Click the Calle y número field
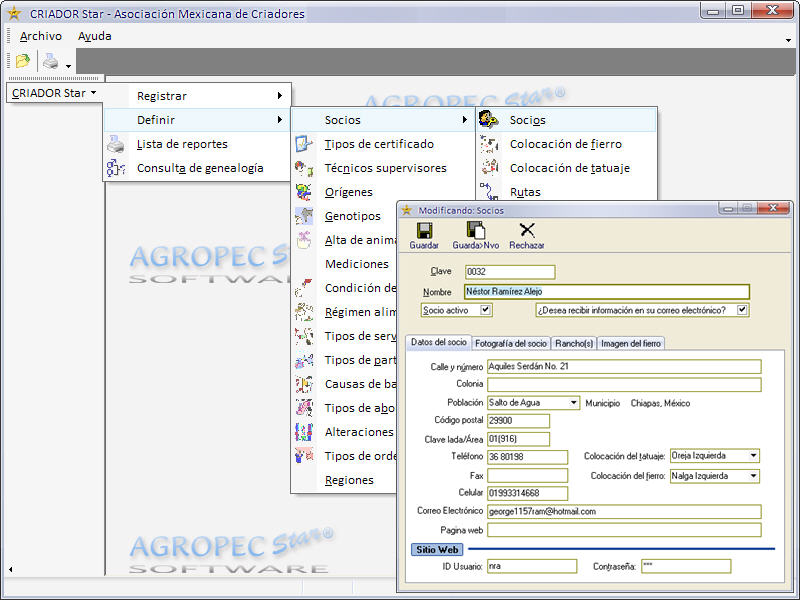Image resolution: width=800 pixels, height=600 pixels. (624, 366)
